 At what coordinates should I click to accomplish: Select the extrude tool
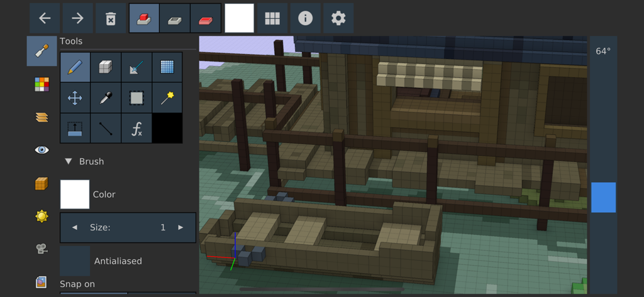coord(75,128)
